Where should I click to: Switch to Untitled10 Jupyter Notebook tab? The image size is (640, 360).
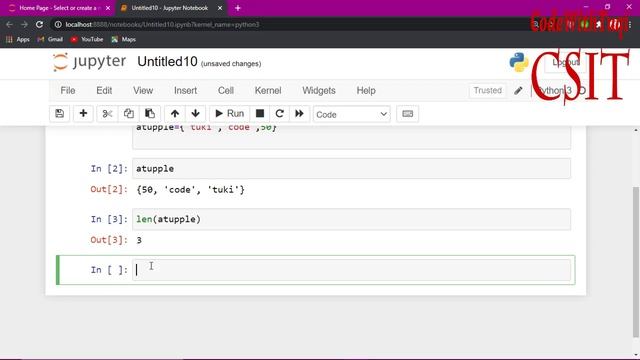169,8
